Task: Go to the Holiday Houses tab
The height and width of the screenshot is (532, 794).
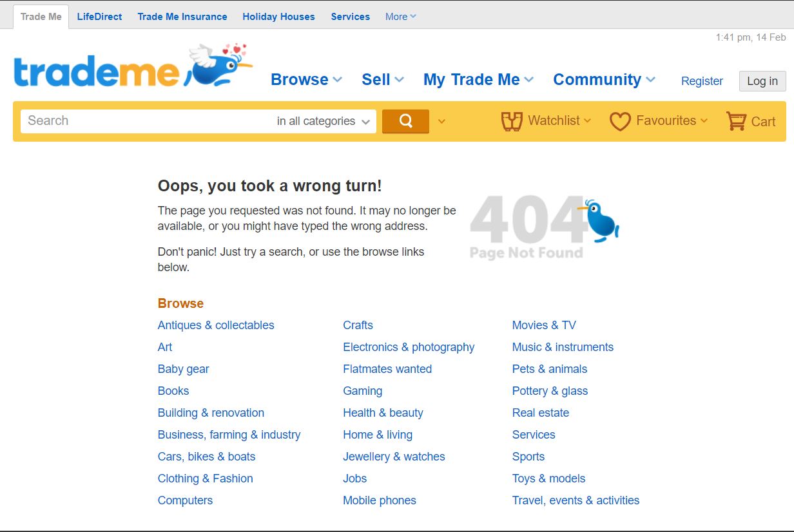Action: click(x=278, y=17)
